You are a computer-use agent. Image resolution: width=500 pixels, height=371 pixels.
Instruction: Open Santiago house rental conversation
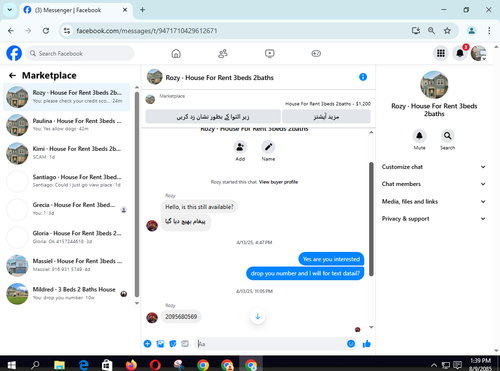coord(67,181)
